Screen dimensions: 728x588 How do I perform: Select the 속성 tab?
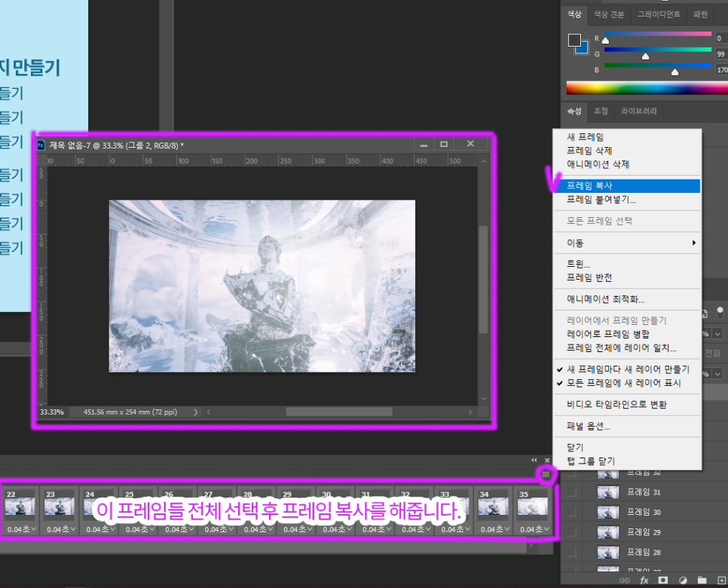(574, 111)
